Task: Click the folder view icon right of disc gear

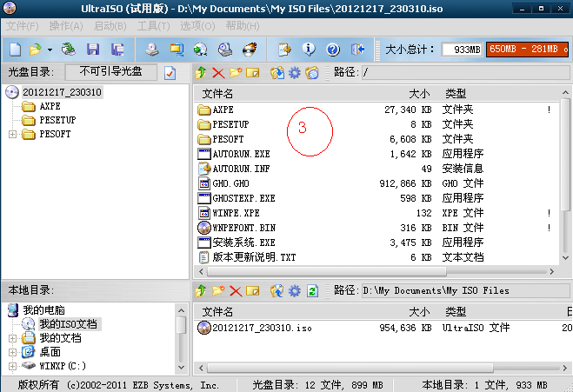Action: (x=312, y=73)
